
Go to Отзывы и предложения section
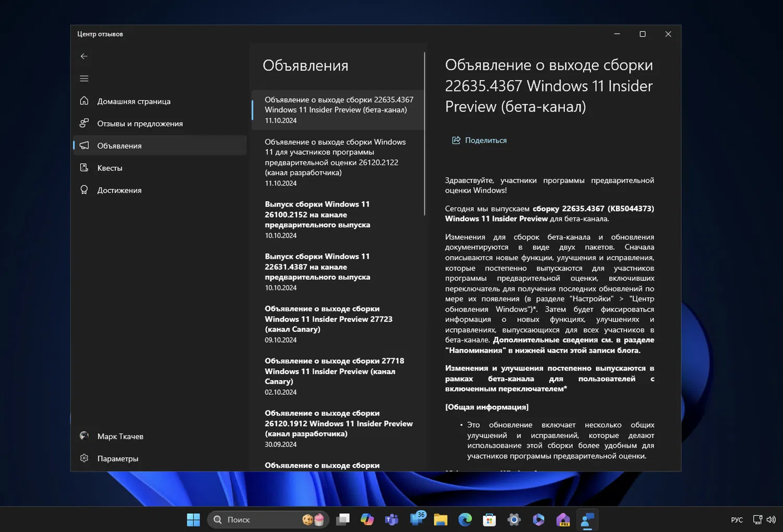point(160,124)
